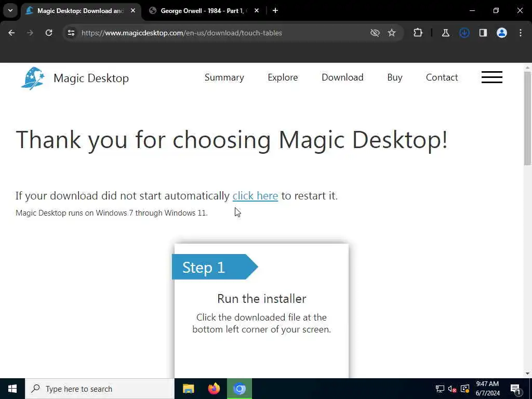The image size is (532, 399).
Task: Open the profile avatar icon
Action: pyautogui.click(x=502, y=33)
